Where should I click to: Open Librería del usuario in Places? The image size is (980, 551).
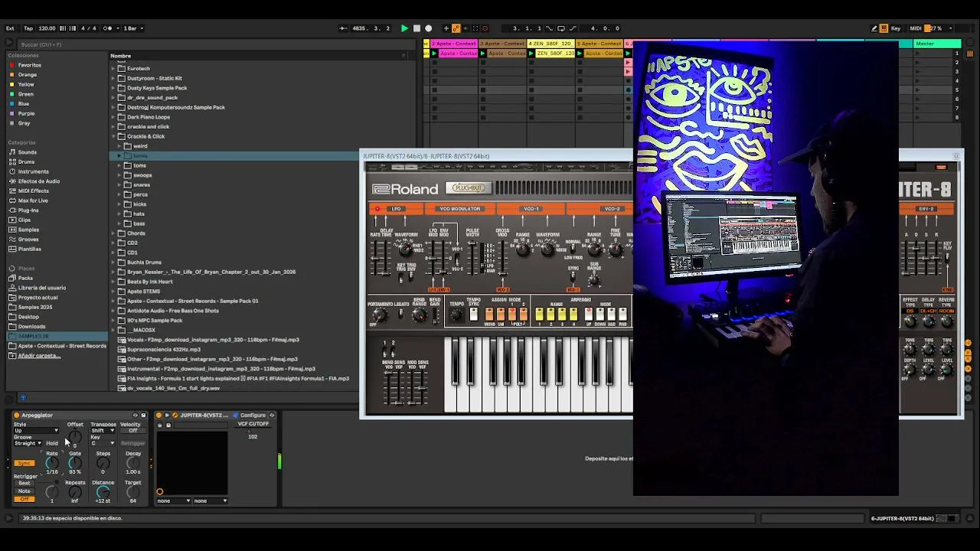42,288
